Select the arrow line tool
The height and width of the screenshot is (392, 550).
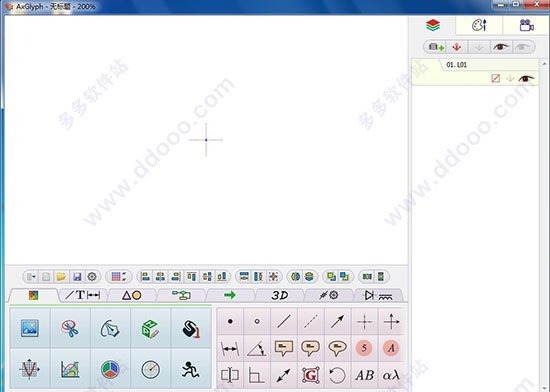coord(337,321)
